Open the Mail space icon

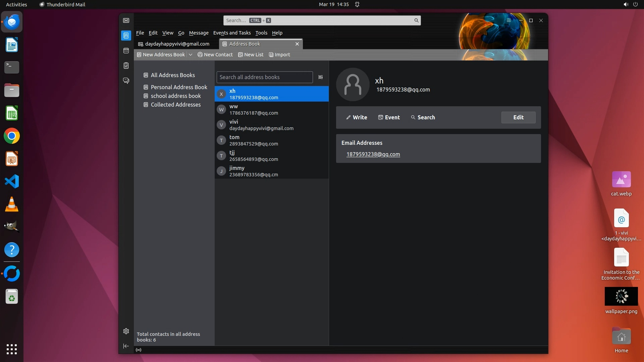pyautogui.click(x=126, y=20)
